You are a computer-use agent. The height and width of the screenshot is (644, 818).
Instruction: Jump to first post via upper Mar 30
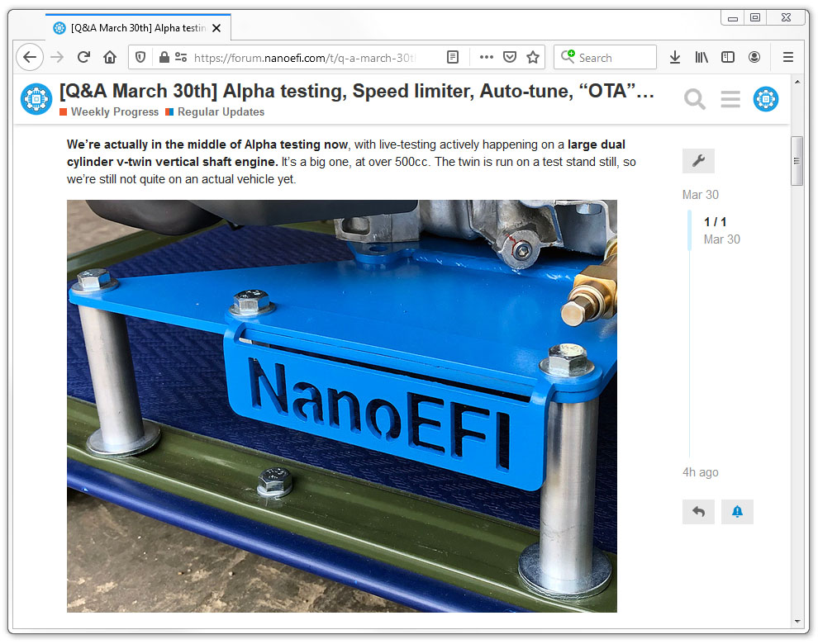[700, 195]
